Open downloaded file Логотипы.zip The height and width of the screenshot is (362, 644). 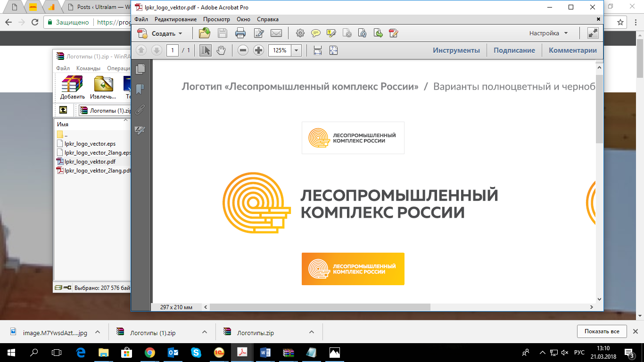point(256,333)
